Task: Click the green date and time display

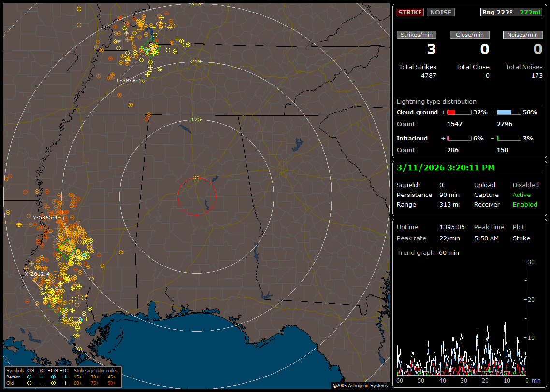Action: pos(446,168)
